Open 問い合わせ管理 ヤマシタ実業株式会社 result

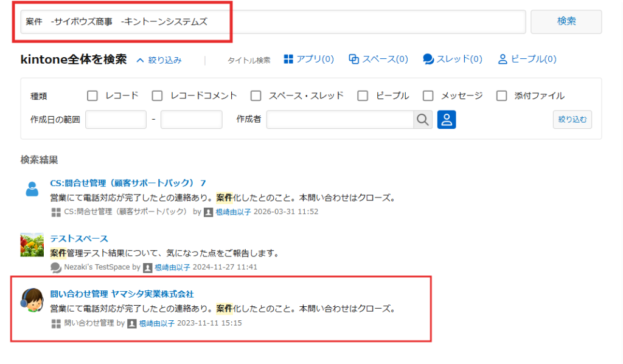122,294
